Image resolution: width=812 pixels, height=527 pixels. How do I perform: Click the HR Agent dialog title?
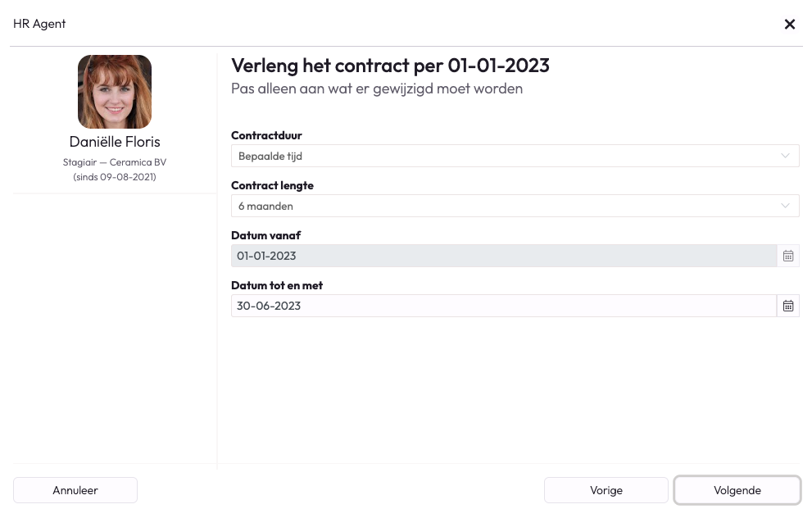tap(39, 24)
